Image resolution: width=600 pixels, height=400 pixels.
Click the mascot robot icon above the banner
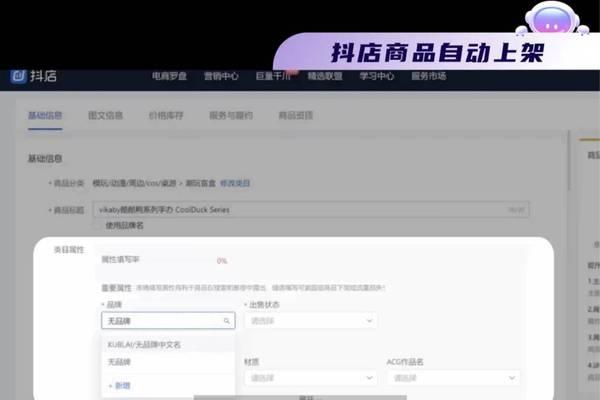coord(552,18)
